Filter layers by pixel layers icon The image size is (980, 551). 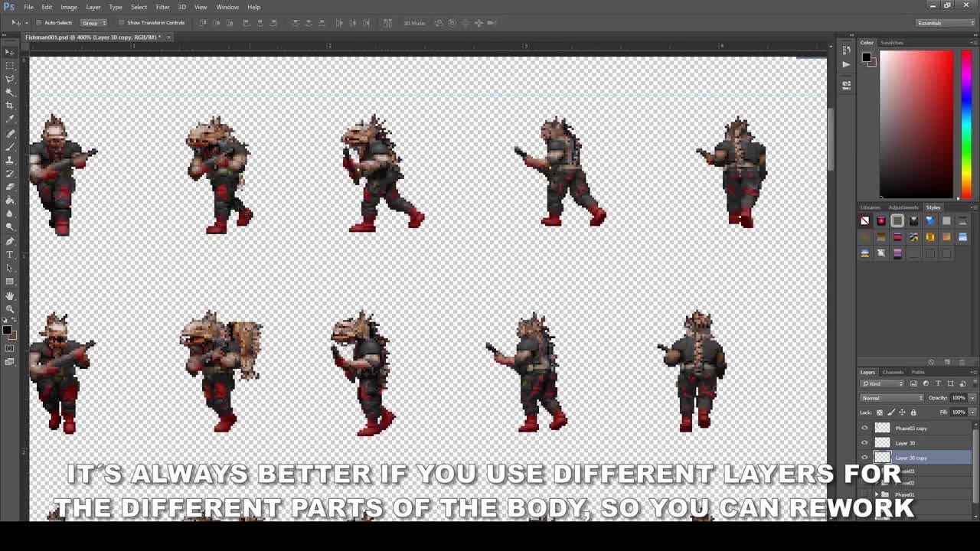pyautogui.click(x=913, y=383)
